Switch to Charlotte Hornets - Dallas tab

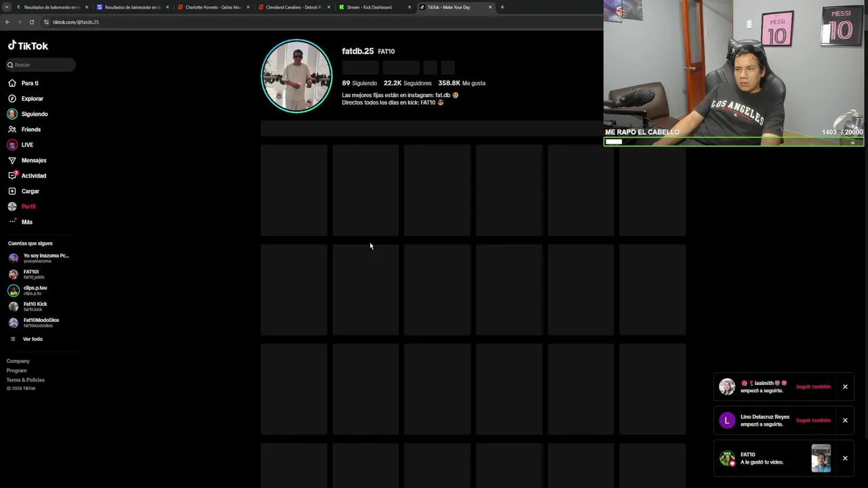click(x=213, y=7)
